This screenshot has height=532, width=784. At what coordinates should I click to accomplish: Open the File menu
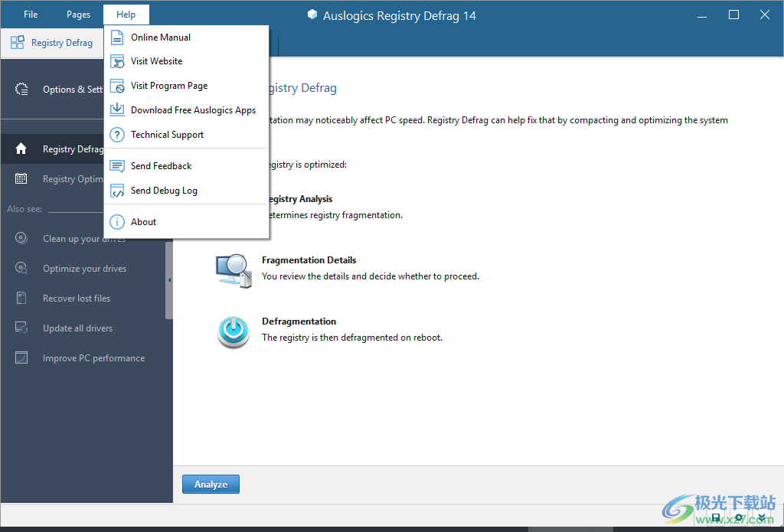31,15
